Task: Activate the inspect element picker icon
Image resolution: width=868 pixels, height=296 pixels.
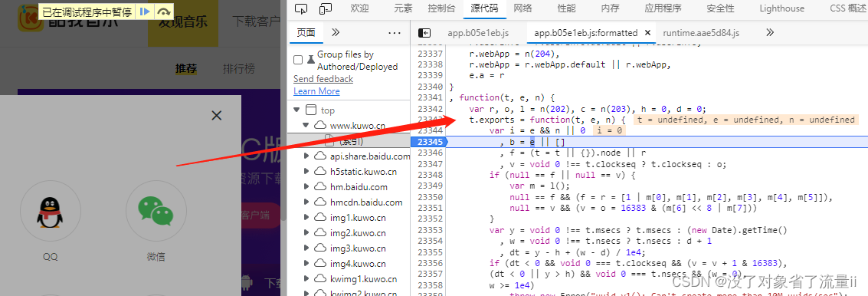Action: click(301, 8)
